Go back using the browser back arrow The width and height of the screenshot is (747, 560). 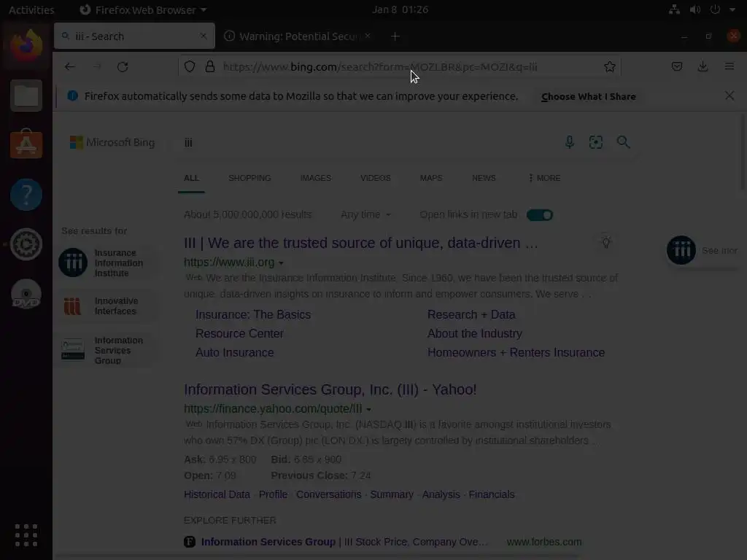pyautogui.click(x=70, y=66)
